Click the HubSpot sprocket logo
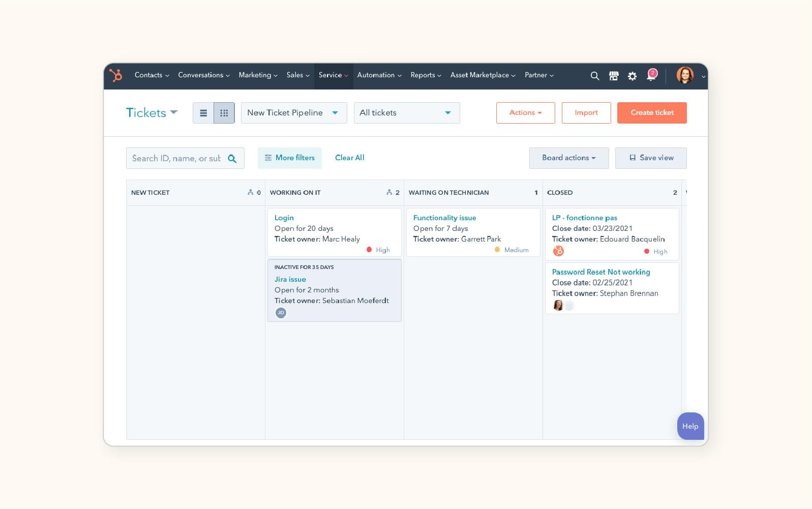812x509 pixels. 116,75
